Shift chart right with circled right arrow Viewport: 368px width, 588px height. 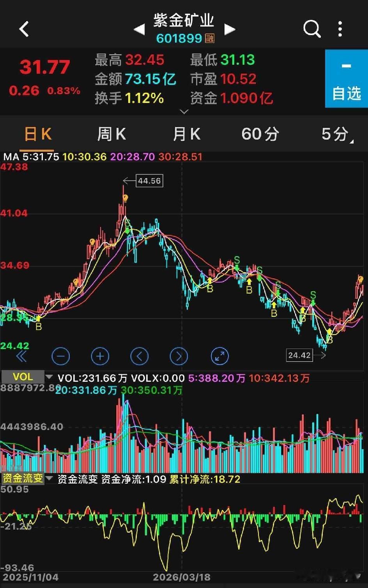(x=179, y=356)
